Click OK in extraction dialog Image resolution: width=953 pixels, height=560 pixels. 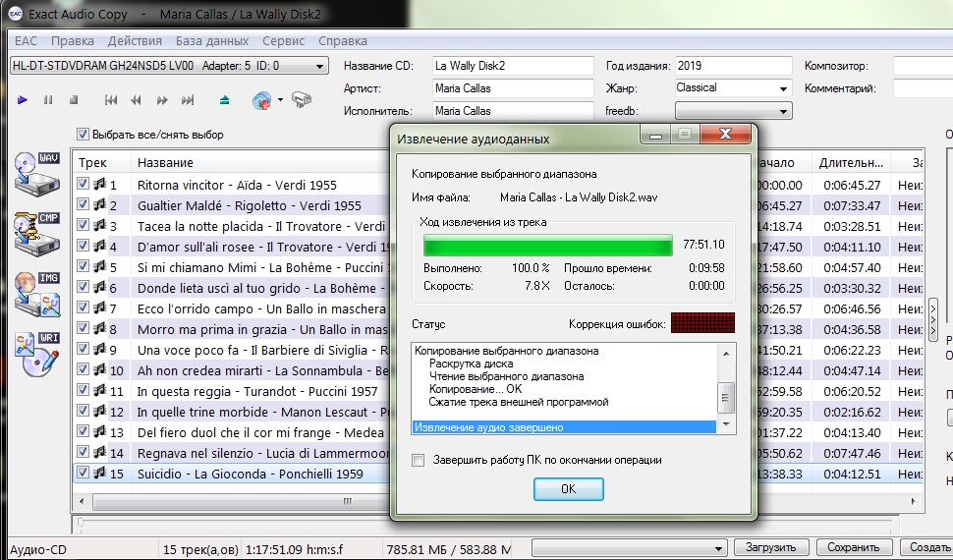tap(568, 488)
